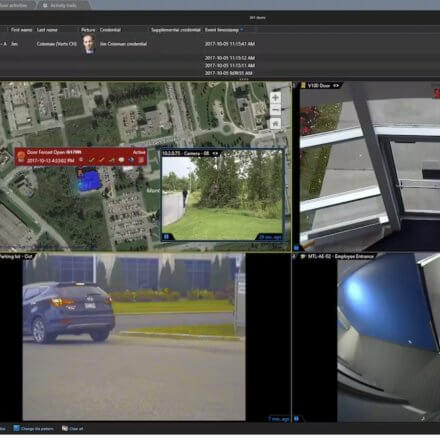
Task: Forward the Door Forced Open alarm
Action: [x=112, y=160]
